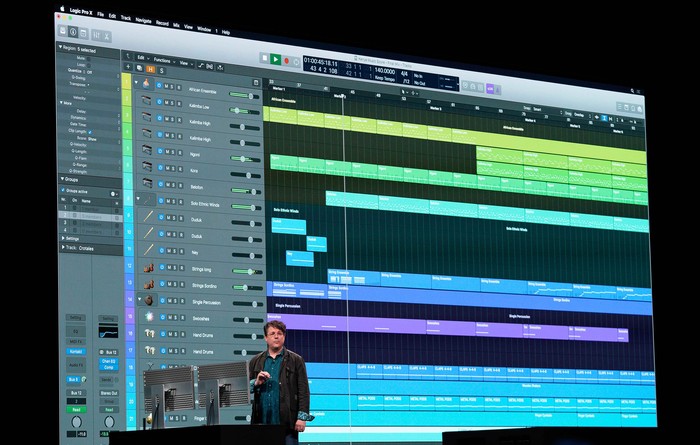The image size is (700, 445).
Task: Click the duplicate track icon
Action: click(139, 68)
